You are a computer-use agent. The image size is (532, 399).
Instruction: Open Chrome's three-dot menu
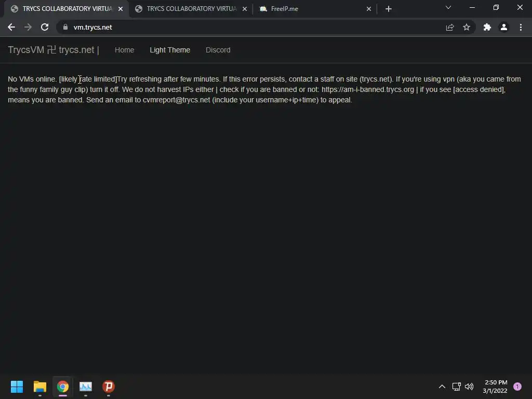pyautogui.click(x=521, y=27)
